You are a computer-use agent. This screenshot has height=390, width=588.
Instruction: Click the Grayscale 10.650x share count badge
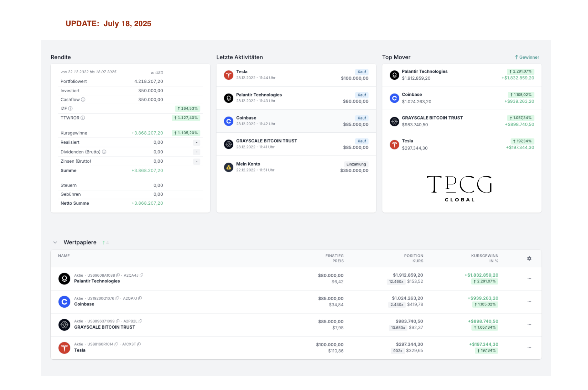click(x=398, y=328)
